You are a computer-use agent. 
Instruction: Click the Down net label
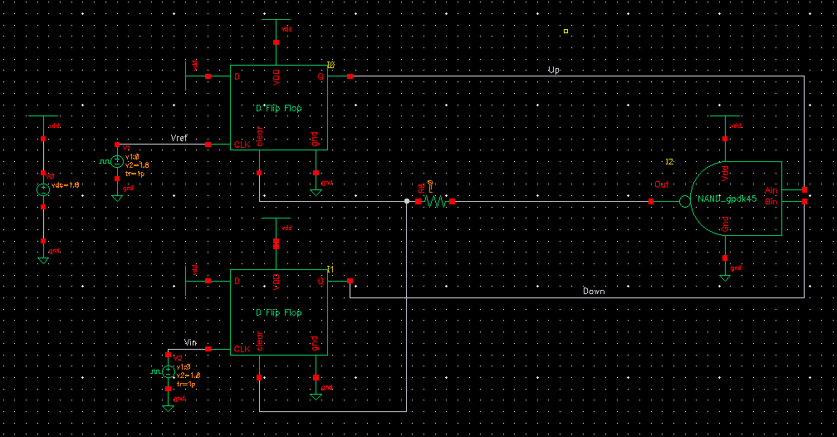[x=594, y=291]
